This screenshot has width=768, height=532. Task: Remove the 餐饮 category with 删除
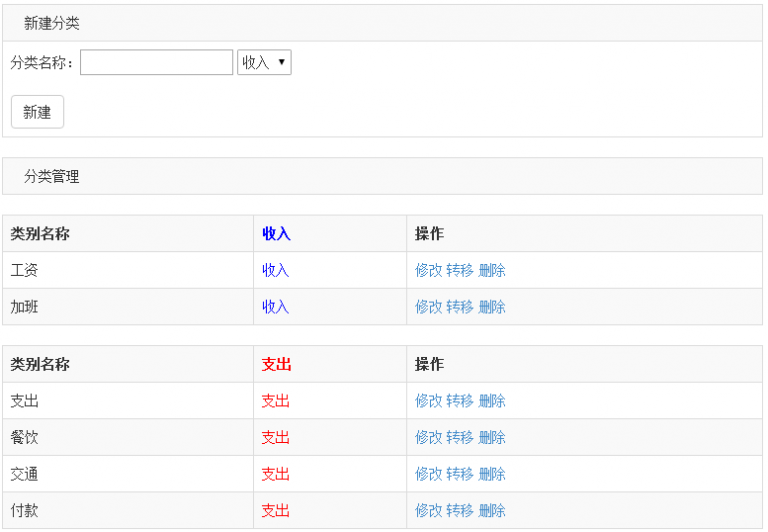point(492,437)
